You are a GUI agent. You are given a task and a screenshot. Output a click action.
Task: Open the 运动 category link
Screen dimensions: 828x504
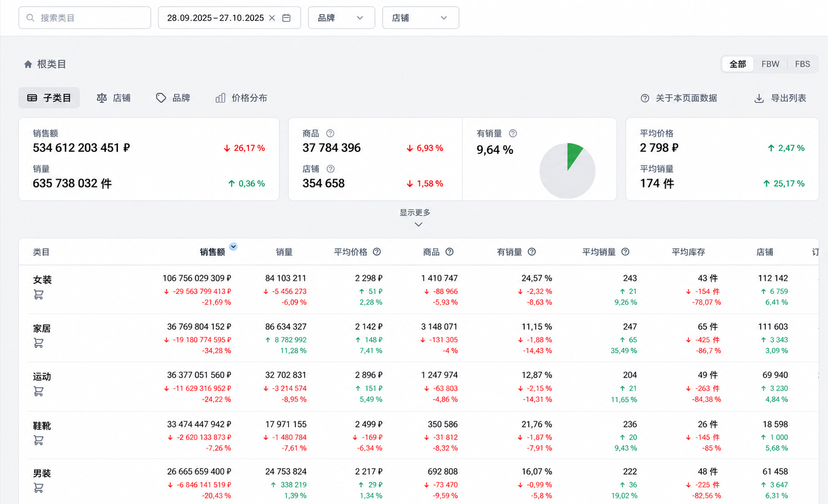42,376
